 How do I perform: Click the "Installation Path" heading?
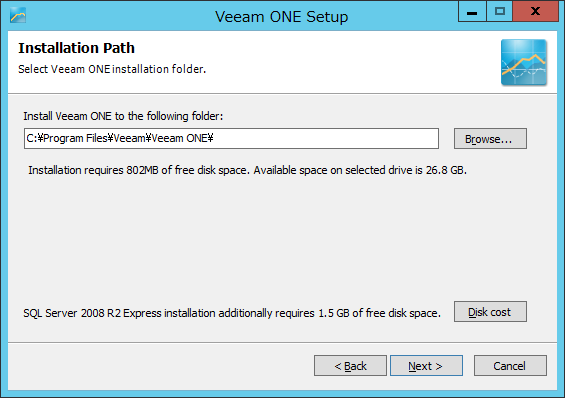(76, 48)
